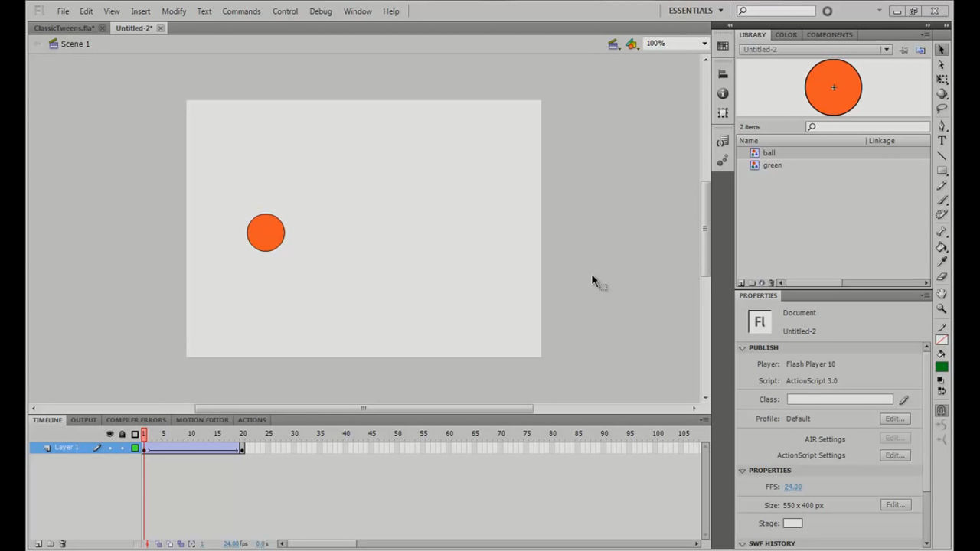Click the Edit Symbols icon above stage
980x551 pixels.
point(631,44)
